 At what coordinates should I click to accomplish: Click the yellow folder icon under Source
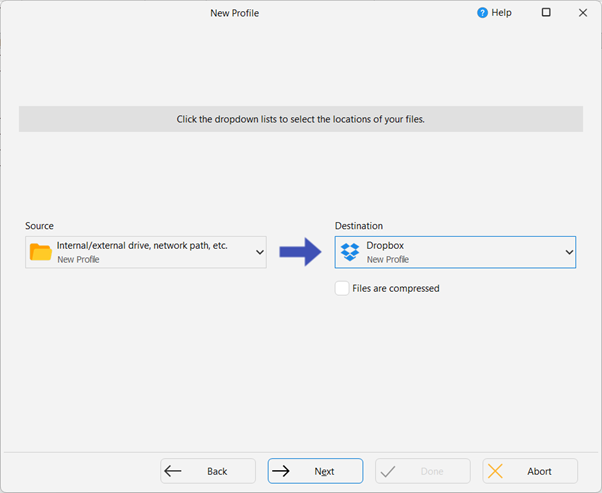[41, 252]
